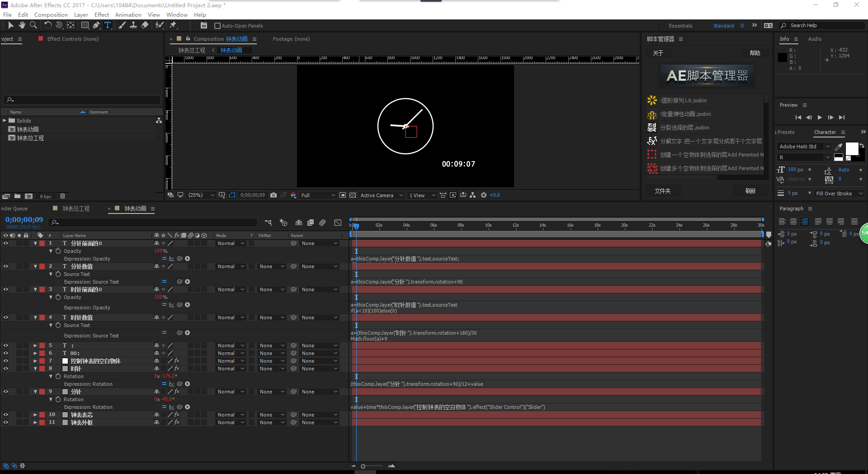Open the Footage (none) tab
Image resolution: width=868 pixels, height=474 pixels.
(x=291, y=39)
